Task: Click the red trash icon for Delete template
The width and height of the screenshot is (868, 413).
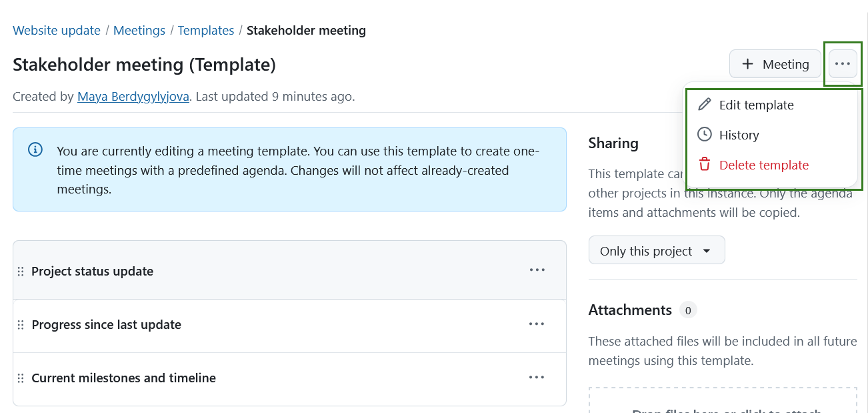Action: click(704, 165)
